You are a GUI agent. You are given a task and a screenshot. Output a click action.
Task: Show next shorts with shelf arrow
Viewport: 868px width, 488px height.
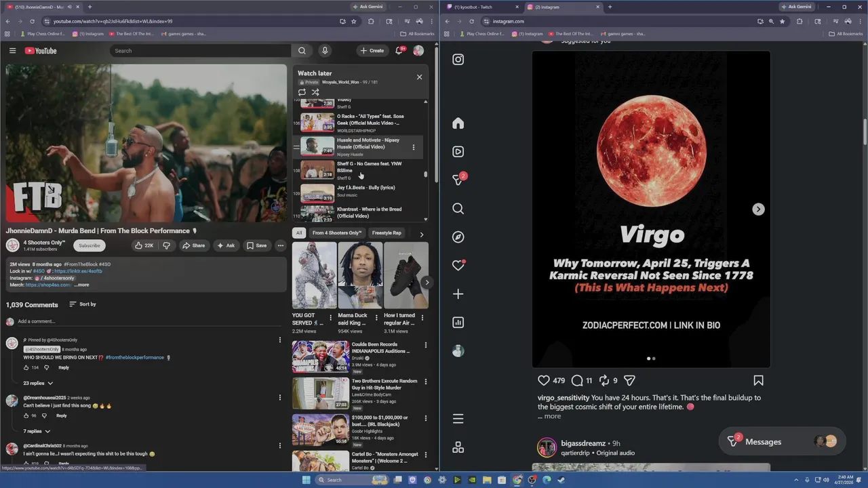pyautogui.click(x=427, y=282)
